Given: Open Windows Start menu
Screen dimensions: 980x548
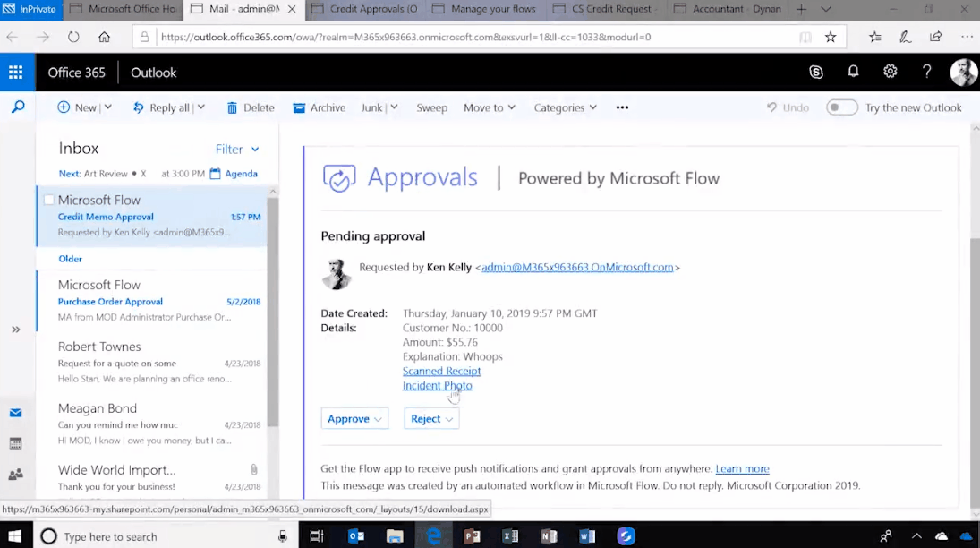Looking at the screenshot, I should [14, 536].
